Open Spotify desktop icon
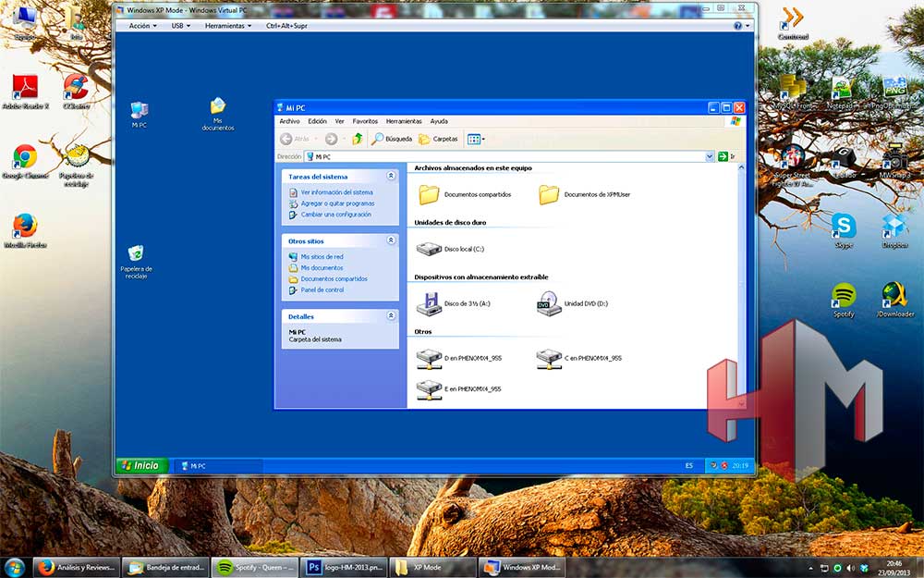Screen dimensions: 924x578 (x=844, y=301)
